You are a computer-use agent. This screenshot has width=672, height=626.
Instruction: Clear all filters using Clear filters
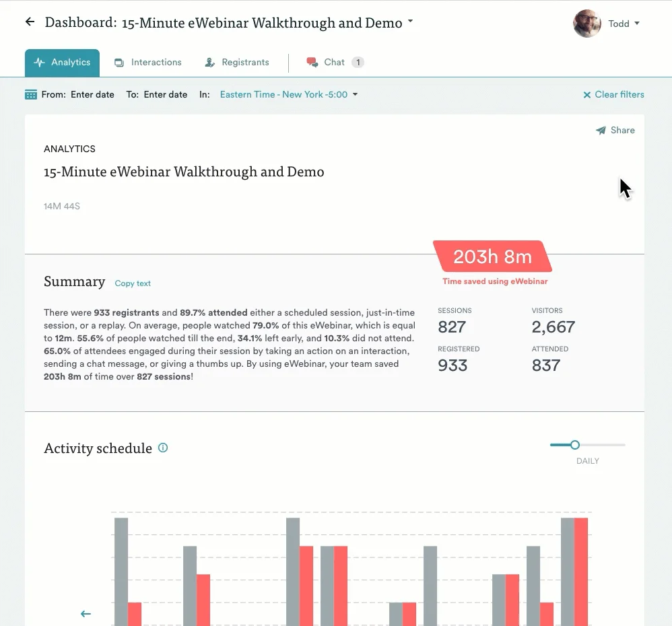(x=613, y=94)
